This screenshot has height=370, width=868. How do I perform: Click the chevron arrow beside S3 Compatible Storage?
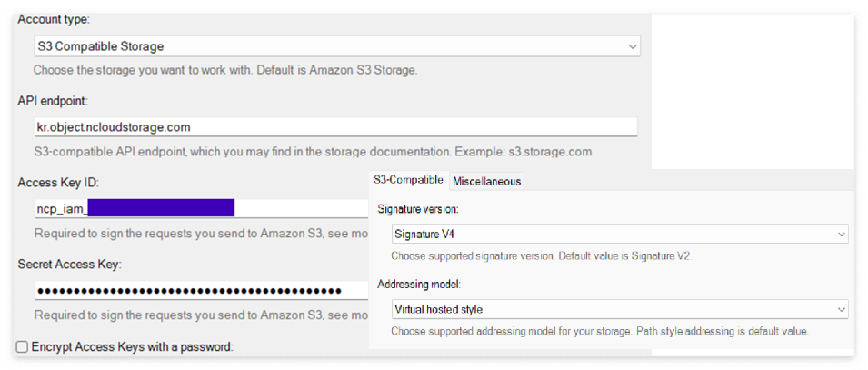tap(633, 45)
